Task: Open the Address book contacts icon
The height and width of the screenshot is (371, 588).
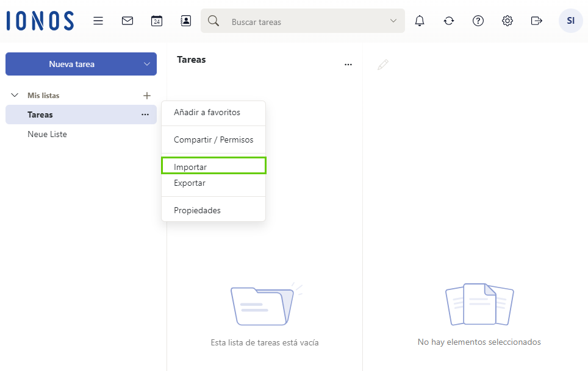Action: coord(185,21)
